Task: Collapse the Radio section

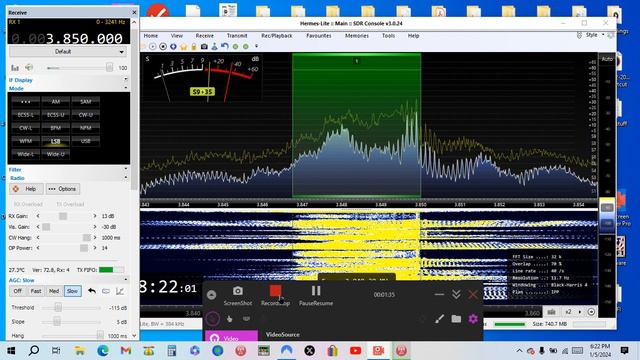Action: (125, 177)
